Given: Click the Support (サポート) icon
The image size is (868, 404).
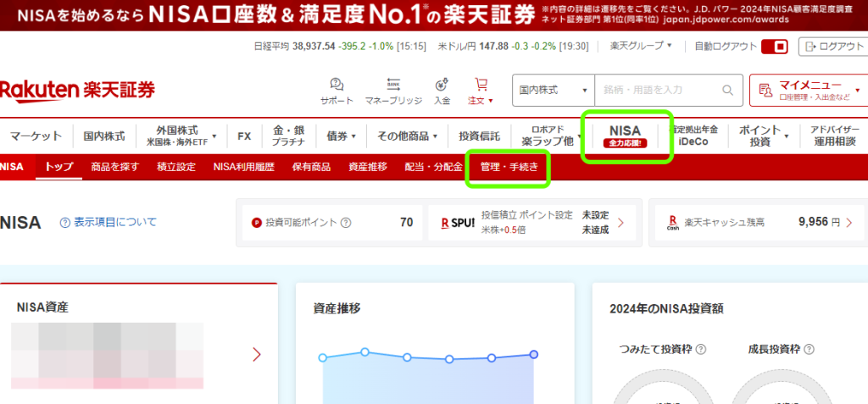Looking at the screenshot, I should click(x=337, y=85).
